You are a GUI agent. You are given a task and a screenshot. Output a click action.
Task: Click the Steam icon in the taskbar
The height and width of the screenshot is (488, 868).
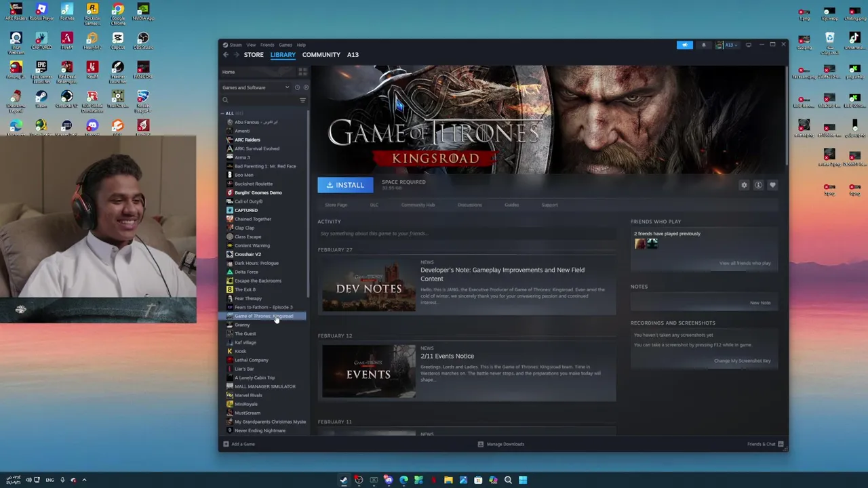click(x=344, y=480)
